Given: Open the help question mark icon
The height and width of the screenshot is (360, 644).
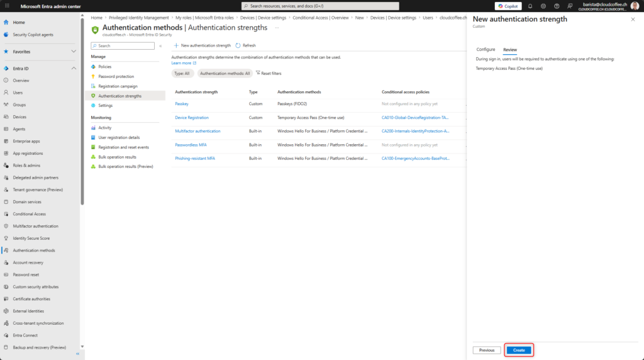Looking at the screenshot, I should [557, 6].
